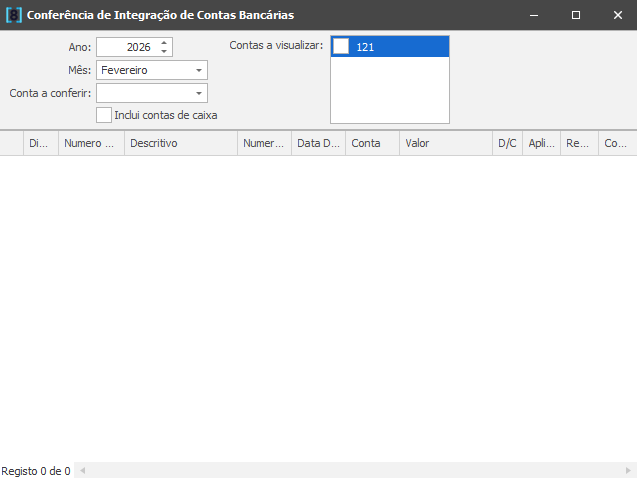
Task: Click the Conta column header
Action: pyautogui.click(x=371, y=144)
